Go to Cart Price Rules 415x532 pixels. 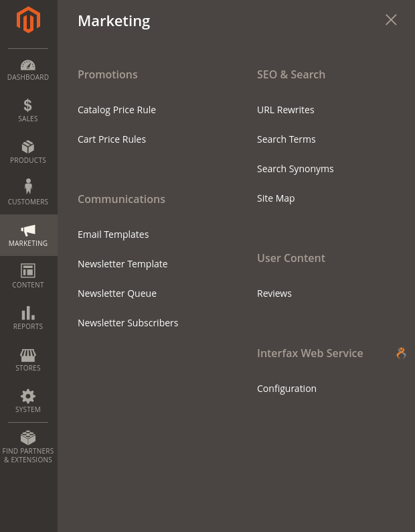click(x=112, y=139)
